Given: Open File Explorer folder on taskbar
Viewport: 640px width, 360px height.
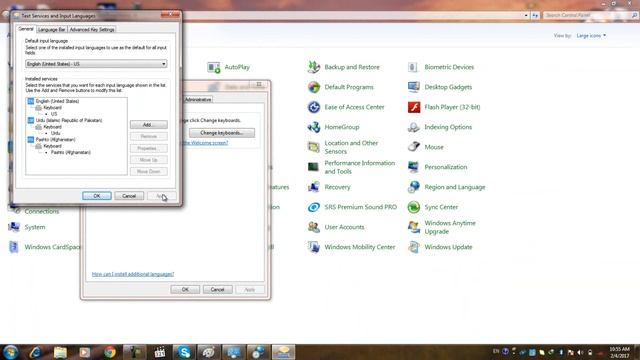Looking at the screenshot, I should pos(60,352).
